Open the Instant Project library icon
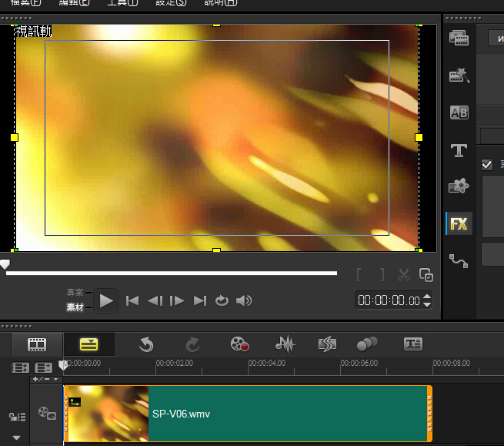This screenshot has height=446, width=504. click(459, 75)
